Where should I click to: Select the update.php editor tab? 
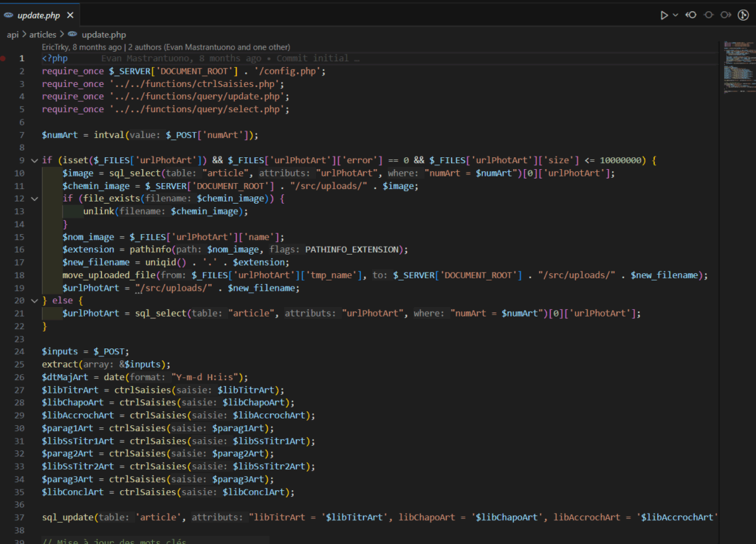pyautogui.click(x=40, y=15)
